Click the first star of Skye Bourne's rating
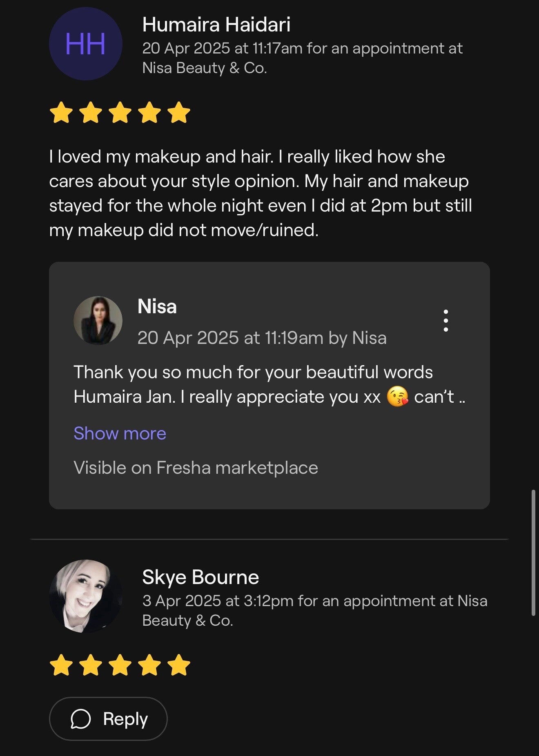539x756 pixels. [61, 665]
